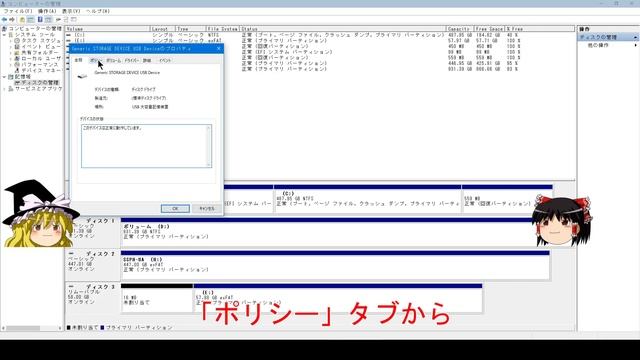Click the コンピューターの管理 root icon
Image resolution: width=640 pixels, height=360 pixels.
point(4,29)
